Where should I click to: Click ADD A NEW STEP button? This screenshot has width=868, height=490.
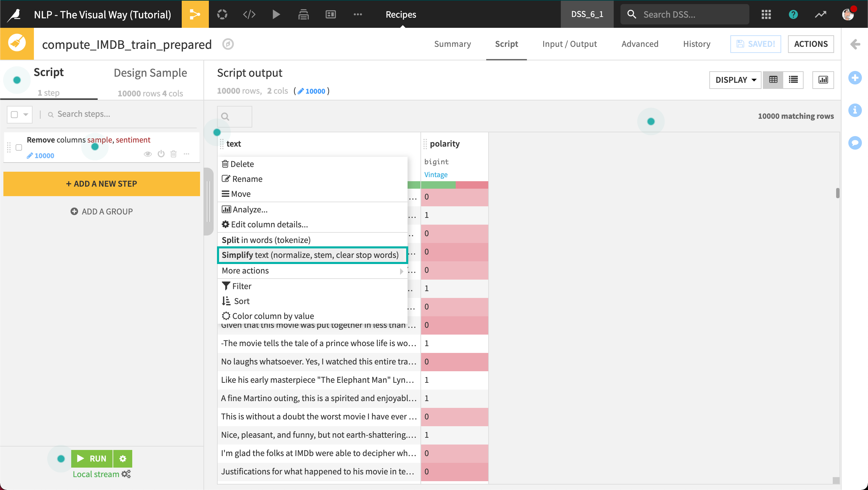(102, 184)
